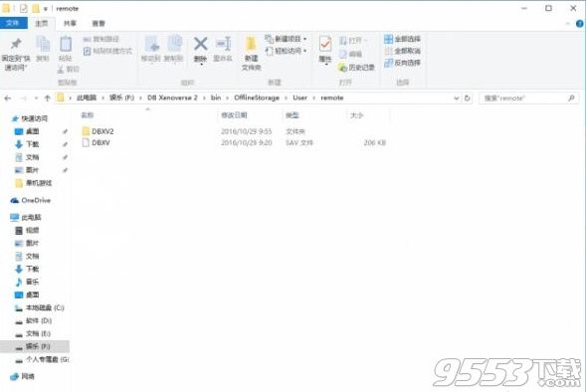
Task: Click bin in the address path
Action: coord(216,98)
